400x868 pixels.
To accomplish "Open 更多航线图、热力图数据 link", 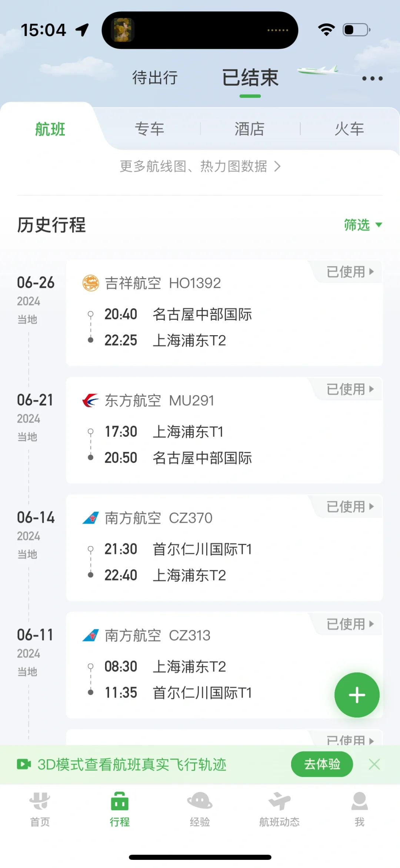I will [x=200, y=166].
